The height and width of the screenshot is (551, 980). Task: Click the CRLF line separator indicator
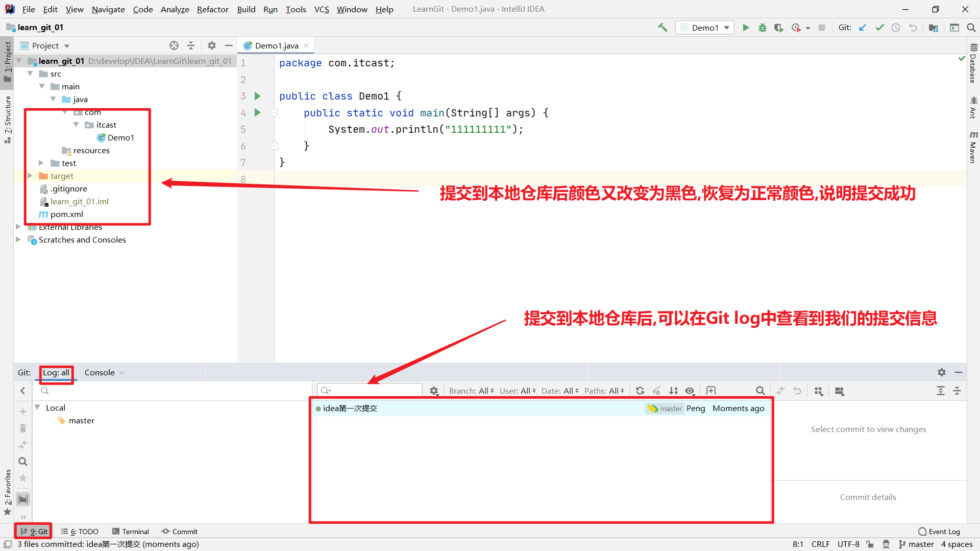pos(821,544)
